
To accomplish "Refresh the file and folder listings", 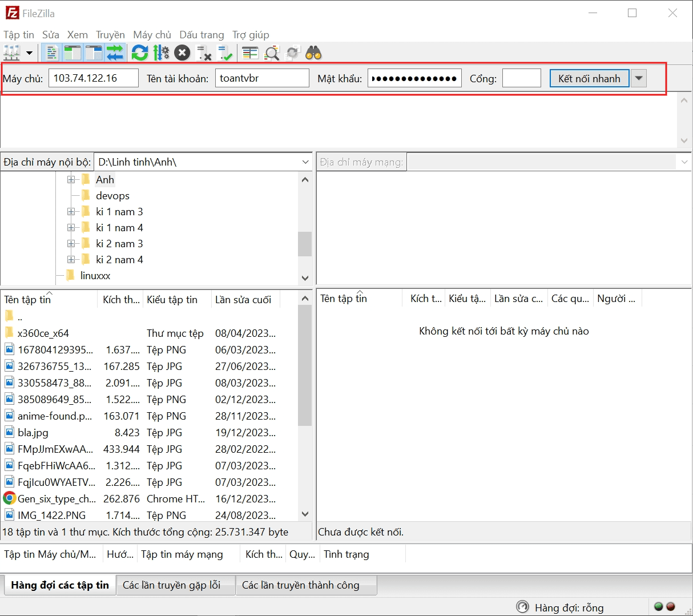I will click(139, 53).
